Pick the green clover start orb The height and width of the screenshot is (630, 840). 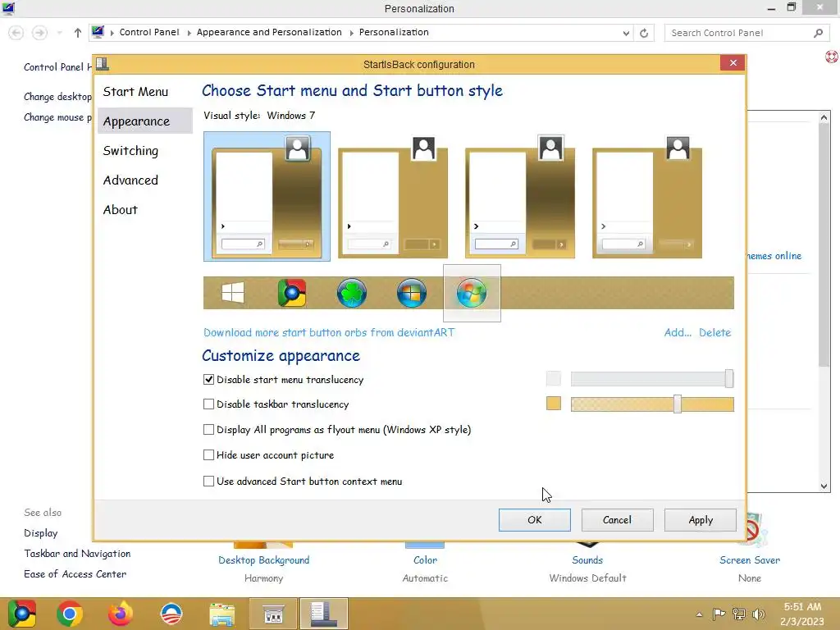pyautogui.click(x=352, y=293)
